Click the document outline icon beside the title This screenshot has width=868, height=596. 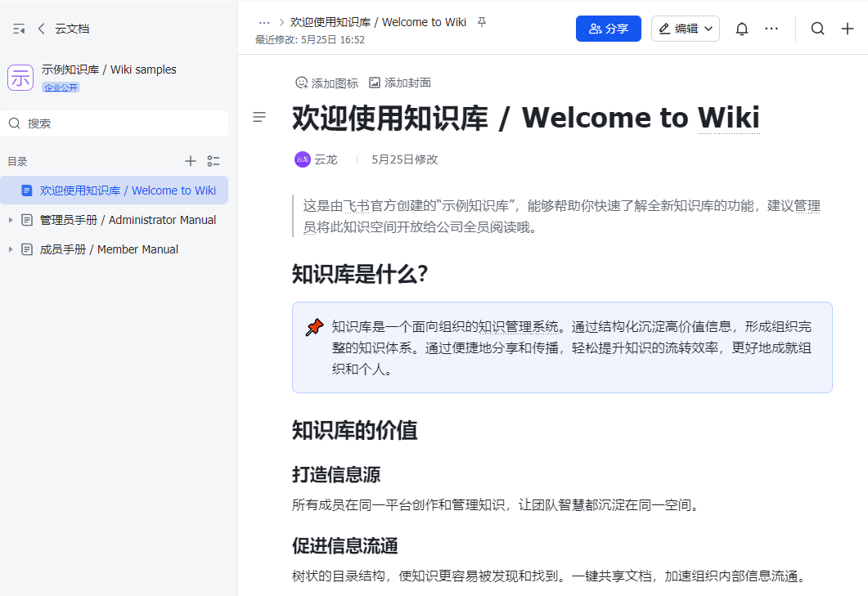pyautogui.click(x=259, y=117)
